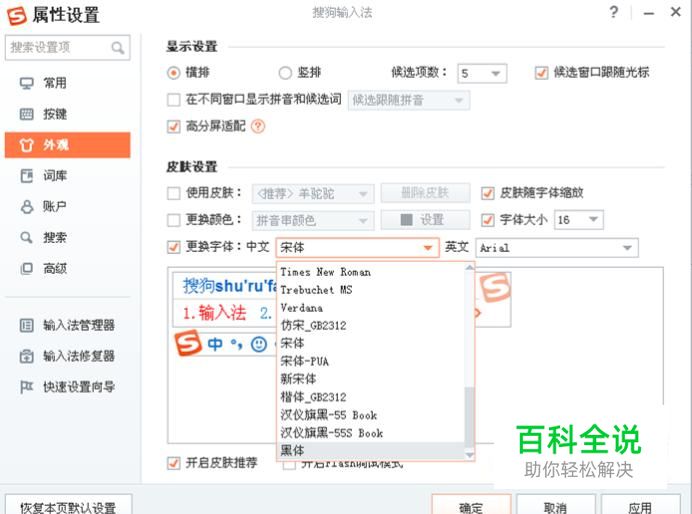Open the 词库 dictionary page
Viewport: 692px width, 514px height.
[x=68, y=176]
